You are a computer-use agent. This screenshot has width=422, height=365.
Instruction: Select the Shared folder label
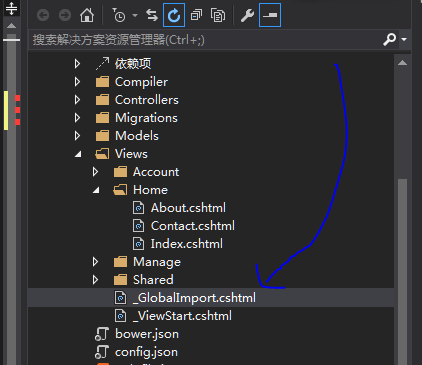(153, 280)
